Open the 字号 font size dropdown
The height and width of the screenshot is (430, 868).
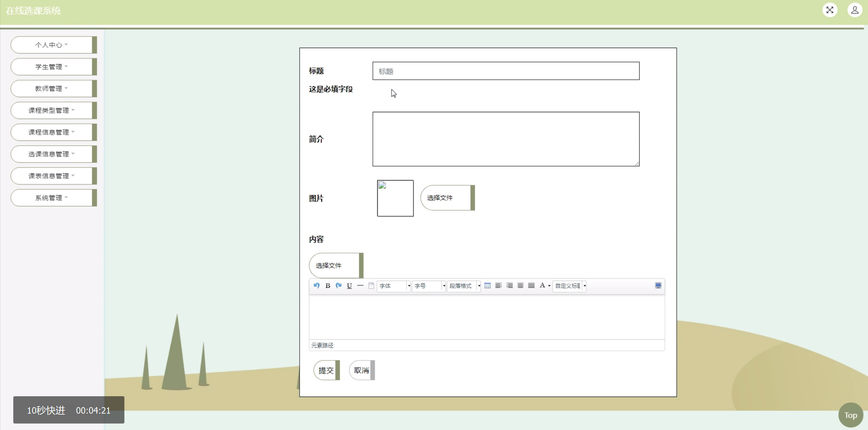pyautogui.click(x=429, y=286)
